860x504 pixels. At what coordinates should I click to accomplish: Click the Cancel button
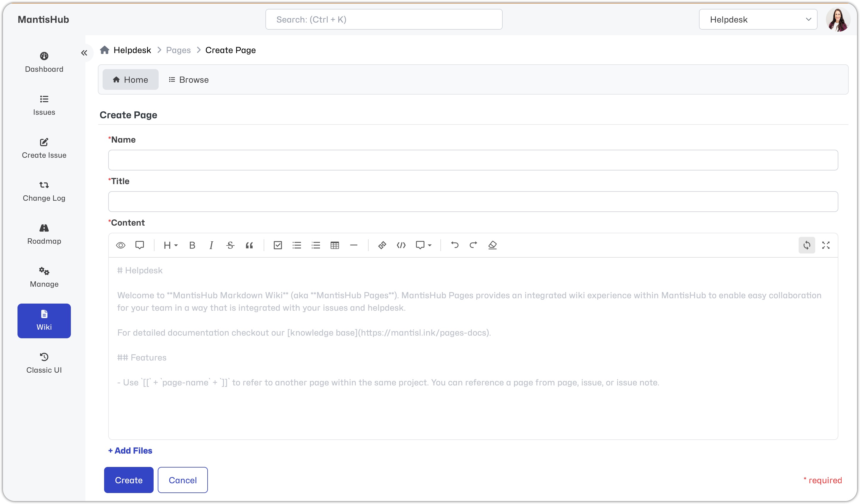pyautogui.click(x=183, y=480)
